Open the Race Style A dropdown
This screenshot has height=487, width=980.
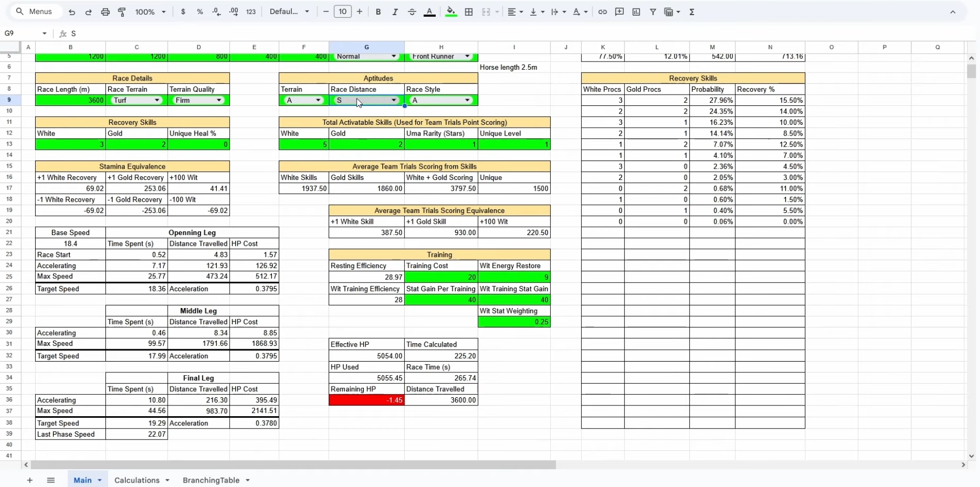point(441,100)
